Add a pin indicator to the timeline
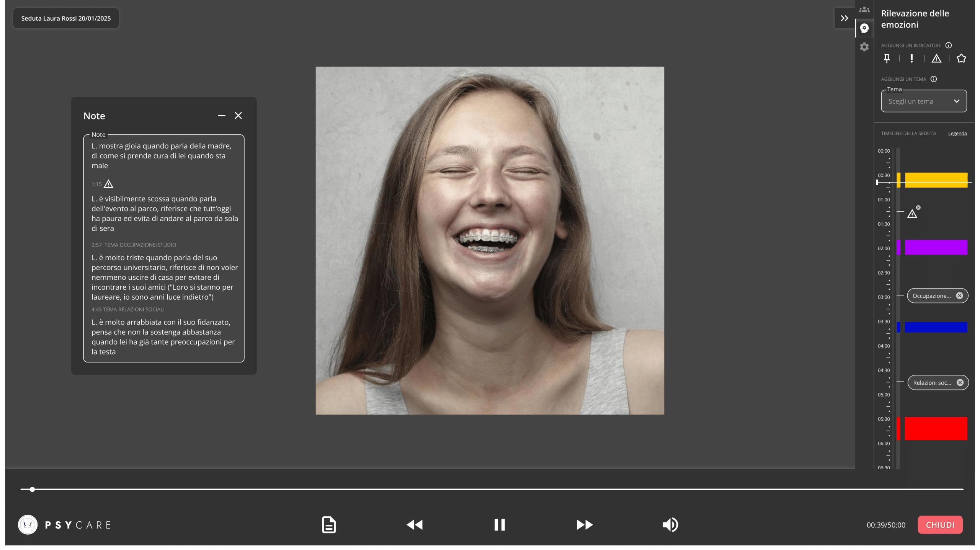The height and width of the screenshot is (550, 980). [x=887, y=59]
